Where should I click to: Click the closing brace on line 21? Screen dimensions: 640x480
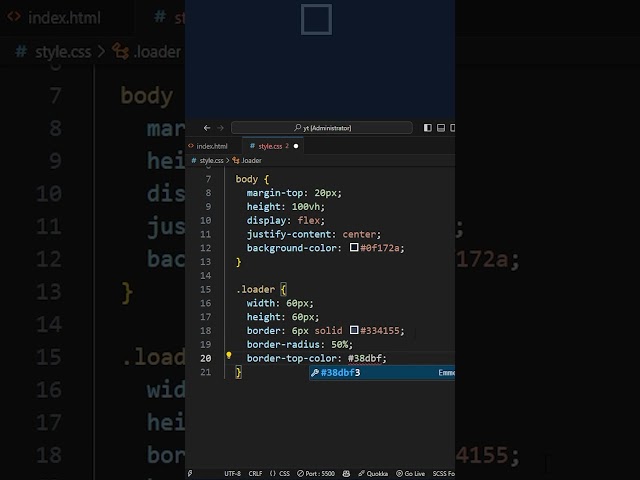click(239, 372)
